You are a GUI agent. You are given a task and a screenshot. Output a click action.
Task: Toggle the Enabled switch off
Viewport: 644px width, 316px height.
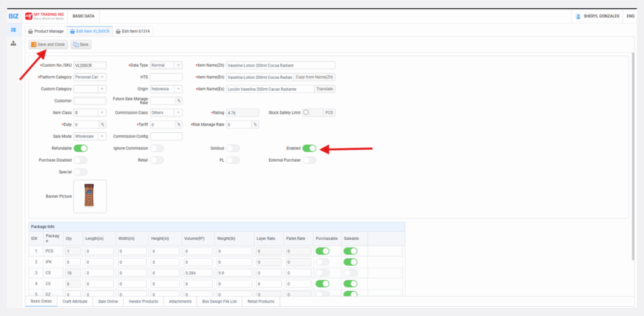[309, 149]
